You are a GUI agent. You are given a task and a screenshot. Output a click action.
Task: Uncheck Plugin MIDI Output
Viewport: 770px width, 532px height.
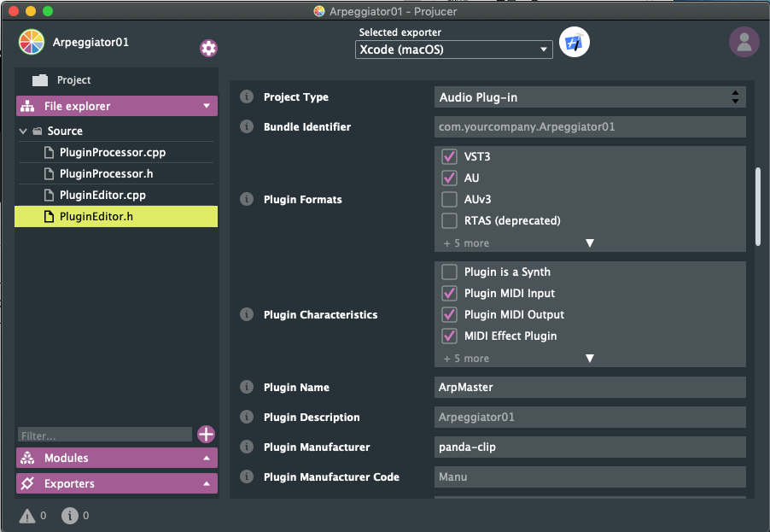click(449, 314)
